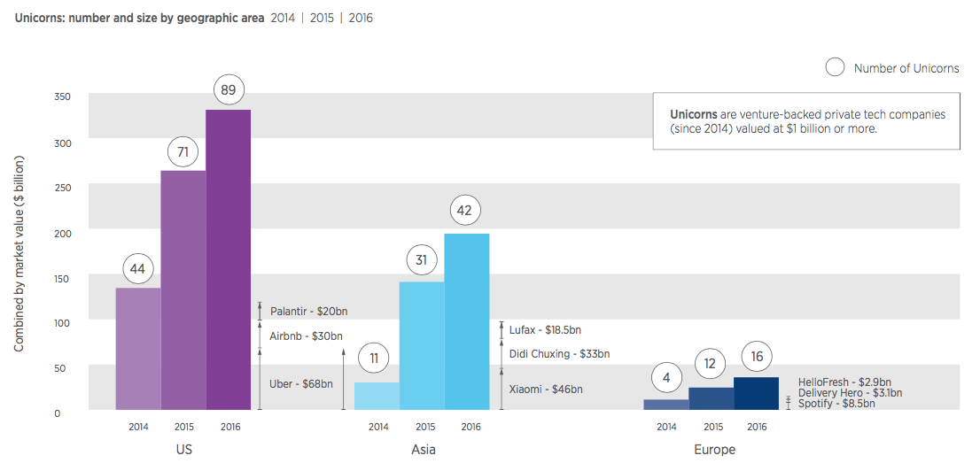The width and height of the screenshot is (980, 463).
Task: Click the Number of Unicorns legend text
Action: tap(906, 68)
